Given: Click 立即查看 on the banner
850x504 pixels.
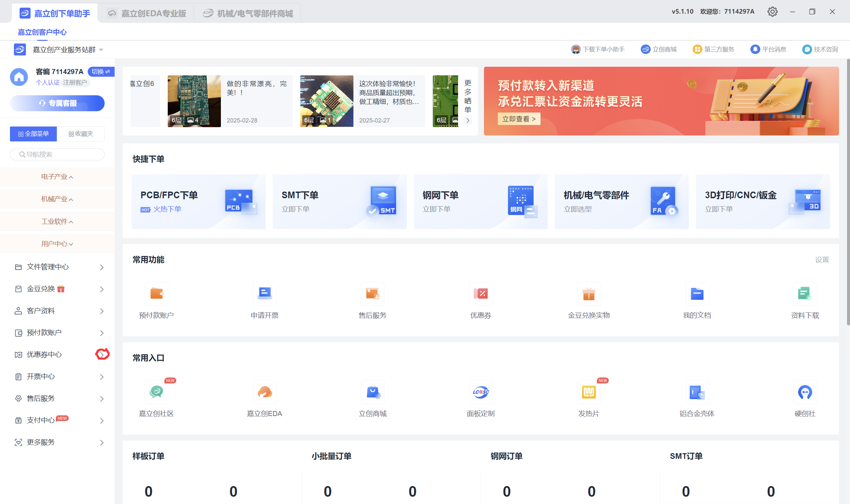Looking at the screenshot, I should (x=519, y=119).
